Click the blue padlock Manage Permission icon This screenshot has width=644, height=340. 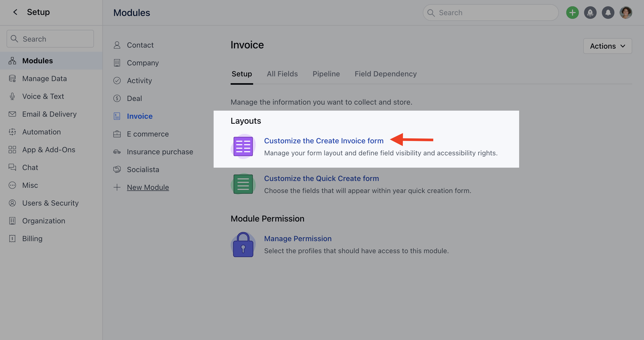point(243,245)
